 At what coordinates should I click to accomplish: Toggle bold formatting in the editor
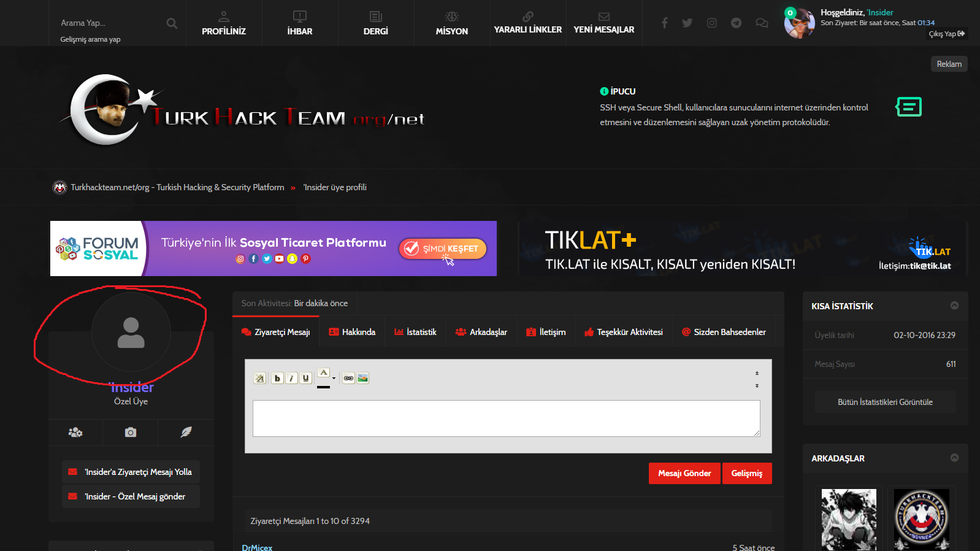[x=277, y=378]
